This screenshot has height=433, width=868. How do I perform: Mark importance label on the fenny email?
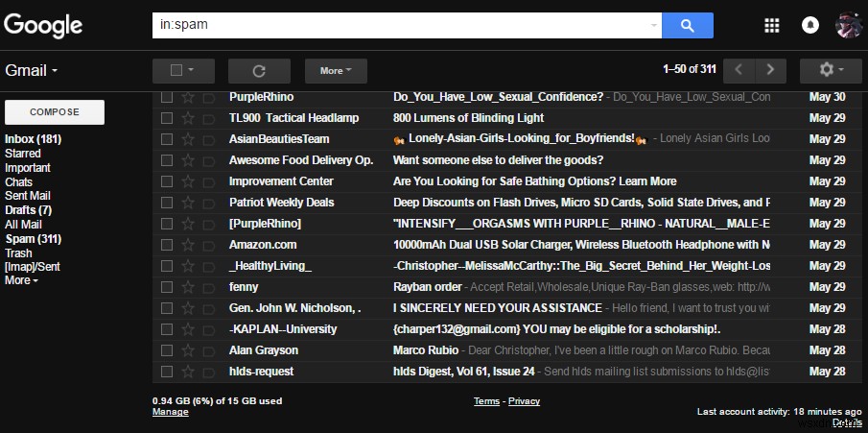(x=209, y=287)
